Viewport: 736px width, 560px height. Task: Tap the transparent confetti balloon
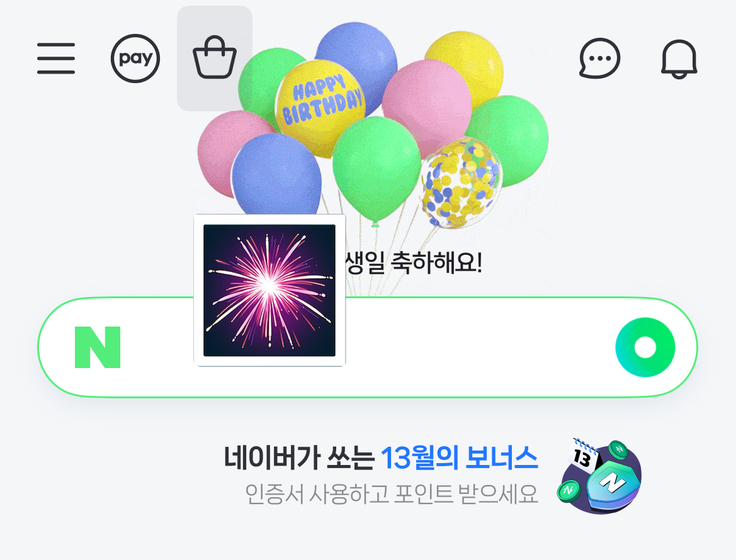pyautogui.click(x=461, y=184)
